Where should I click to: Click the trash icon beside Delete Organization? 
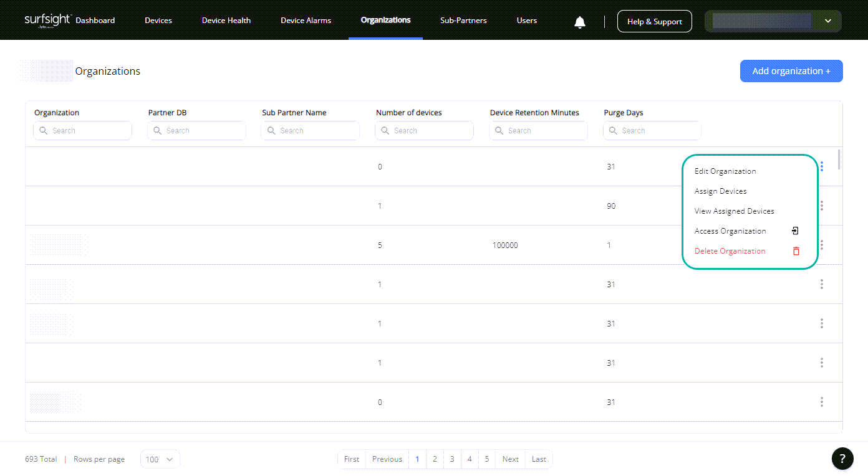point(796,251)
